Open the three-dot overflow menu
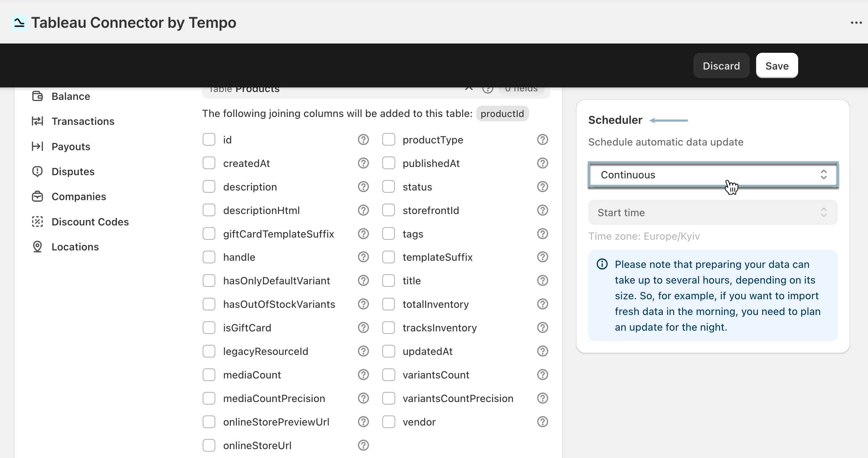The width and height of the screenshot is (868, 458). click(856, 22)
